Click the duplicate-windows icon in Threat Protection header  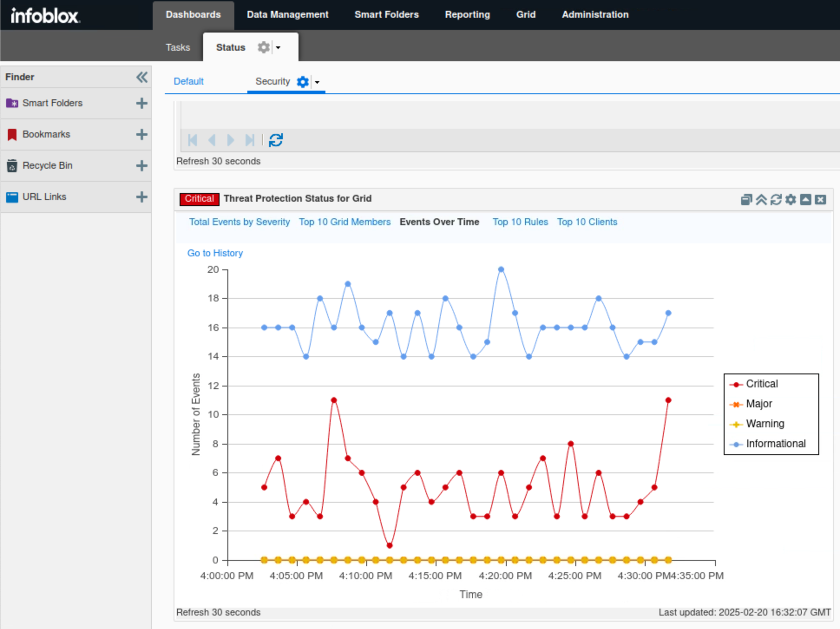[746, 200]
